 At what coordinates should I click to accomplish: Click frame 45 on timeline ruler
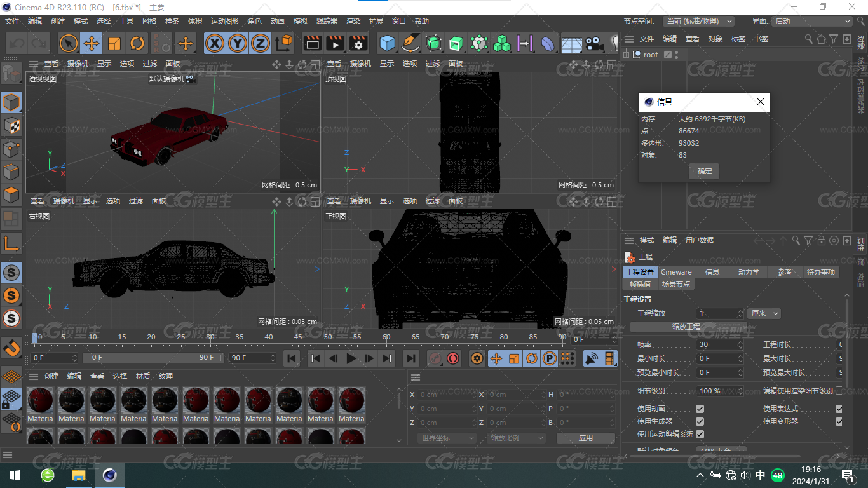pyautogui.click(x=298, y=337)
